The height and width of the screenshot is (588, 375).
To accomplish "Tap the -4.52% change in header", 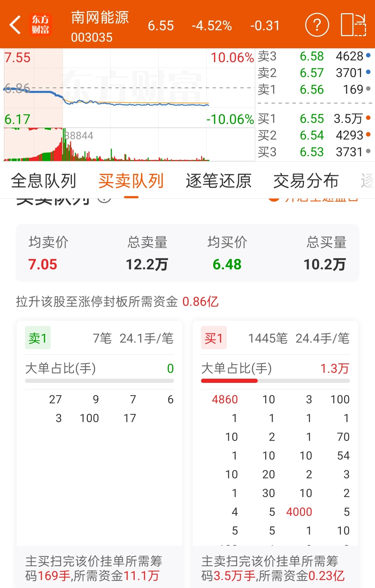I will click(212, 26).
